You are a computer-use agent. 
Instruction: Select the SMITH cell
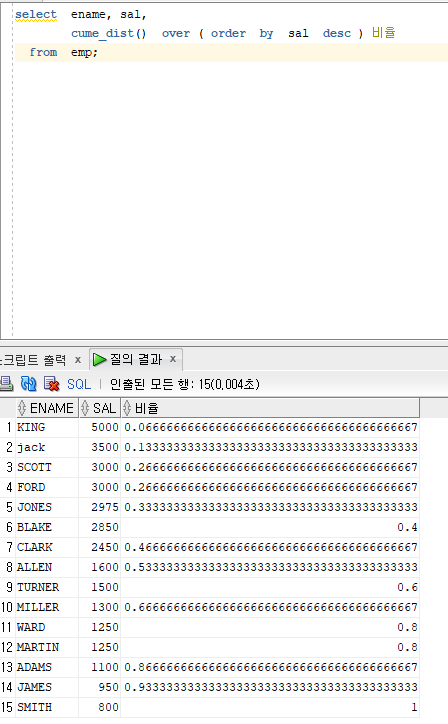(47, 707)
